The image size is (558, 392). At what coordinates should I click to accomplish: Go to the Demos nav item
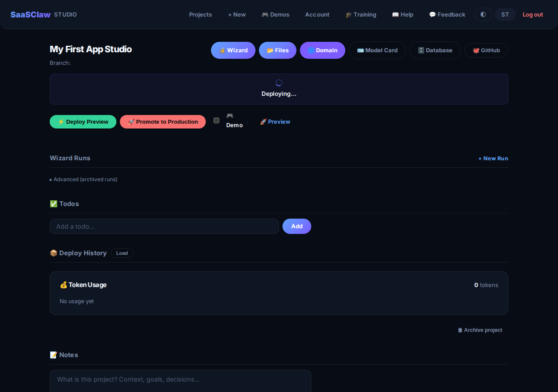[x=276, y=14]
